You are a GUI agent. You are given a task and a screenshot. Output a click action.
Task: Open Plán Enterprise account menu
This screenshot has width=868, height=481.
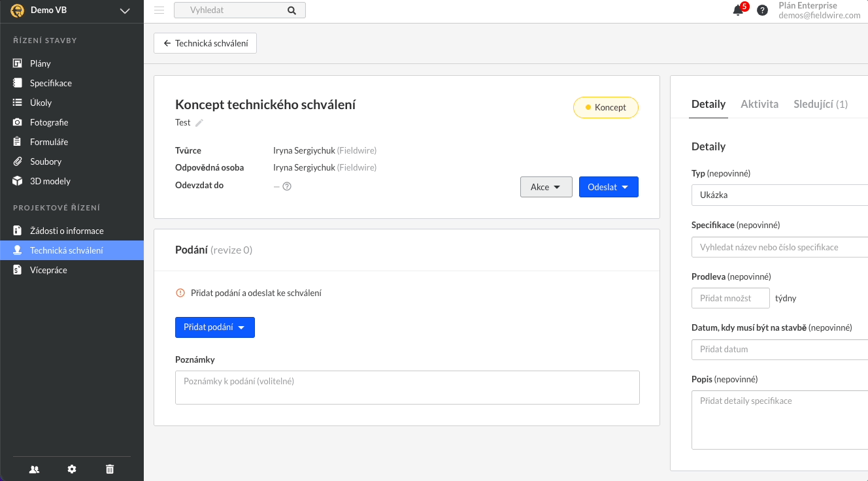[820, 10]
